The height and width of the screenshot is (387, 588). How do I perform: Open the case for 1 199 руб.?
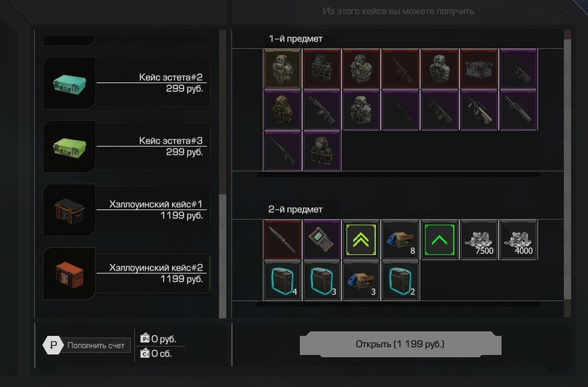400,344
